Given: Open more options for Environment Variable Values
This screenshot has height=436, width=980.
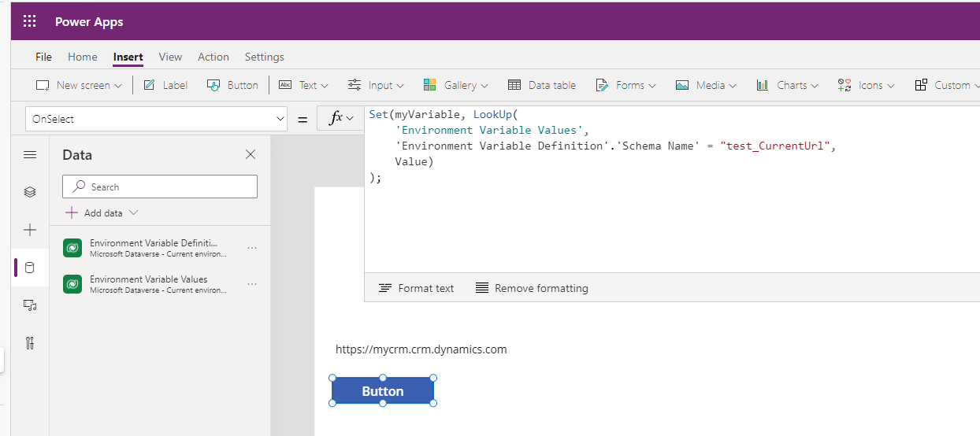Looking at the screenshot, I should point(252,284).
